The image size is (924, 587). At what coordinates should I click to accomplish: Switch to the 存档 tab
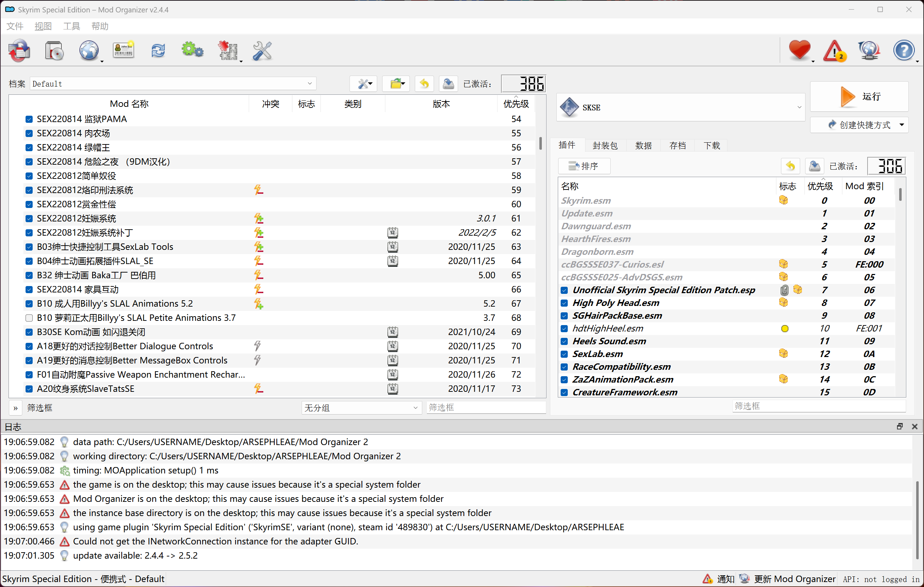pos(678,146)
